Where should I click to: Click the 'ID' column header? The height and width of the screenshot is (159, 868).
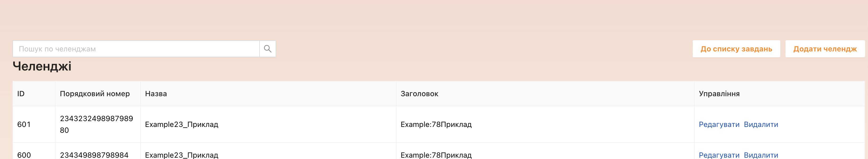[x=21, y=94]
